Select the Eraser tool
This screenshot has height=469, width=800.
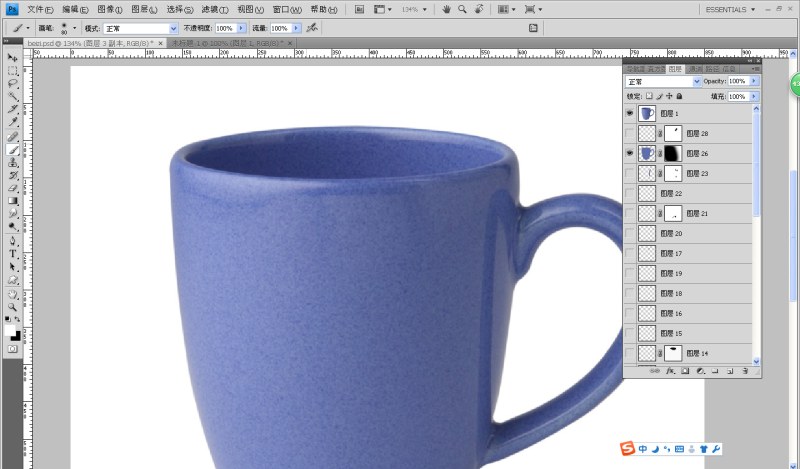13,188
